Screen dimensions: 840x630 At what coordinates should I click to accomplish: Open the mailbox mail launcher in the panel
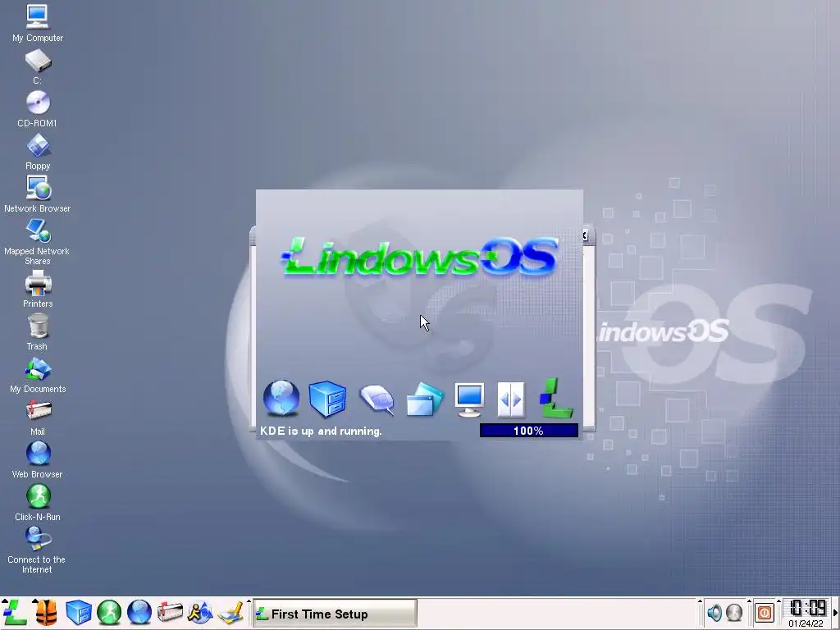(170, 612)
